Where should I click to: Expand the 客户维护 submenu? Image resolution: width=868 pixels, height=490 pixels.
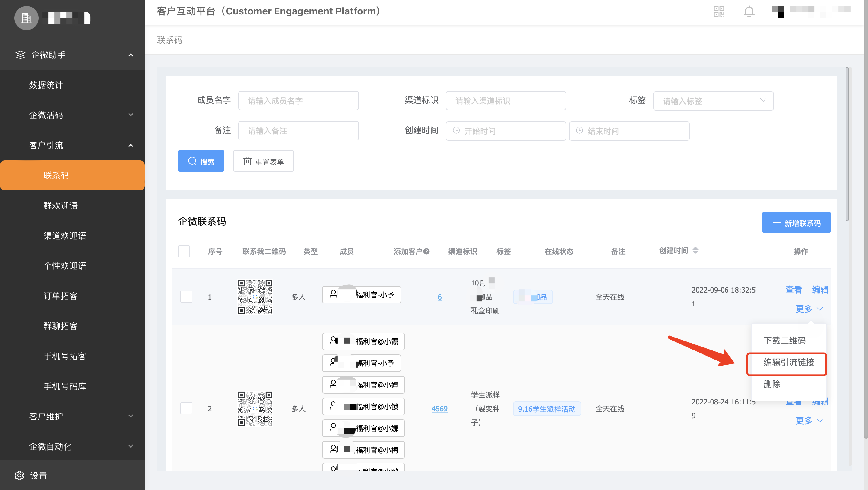coord(131,416)
